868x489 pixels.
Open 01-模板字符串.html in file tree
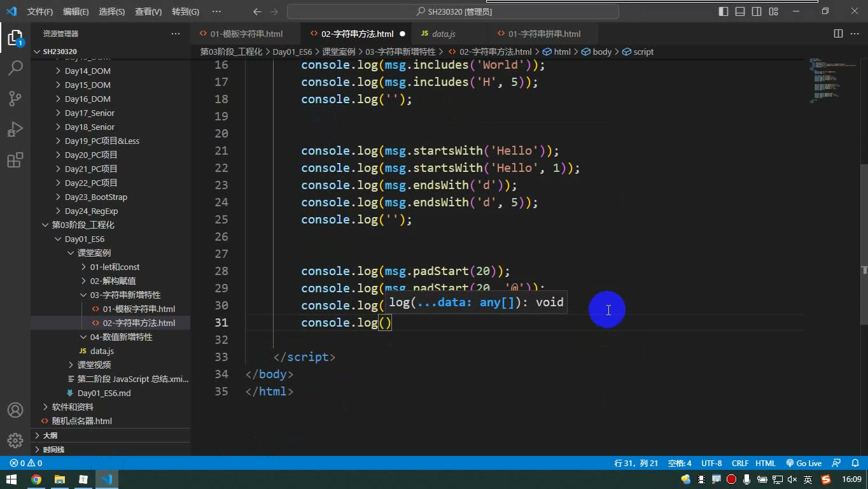pos(139,309)
